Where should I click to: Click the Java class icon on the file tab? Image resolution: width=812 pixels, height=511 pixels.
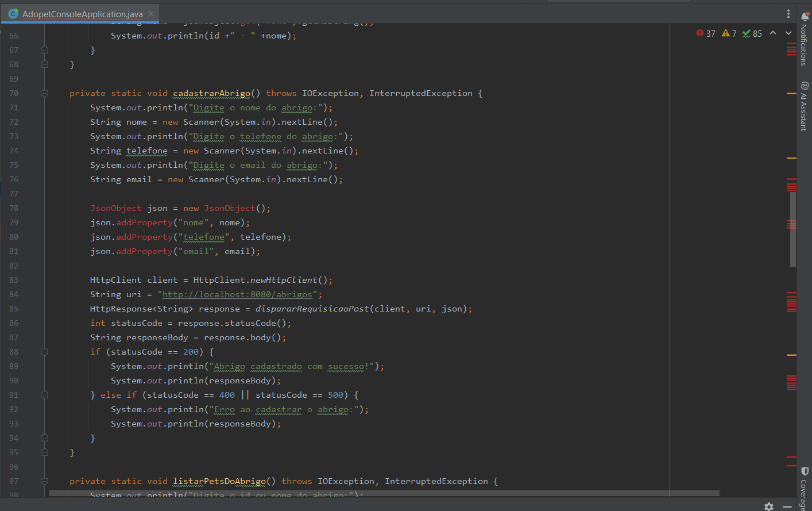13,13
